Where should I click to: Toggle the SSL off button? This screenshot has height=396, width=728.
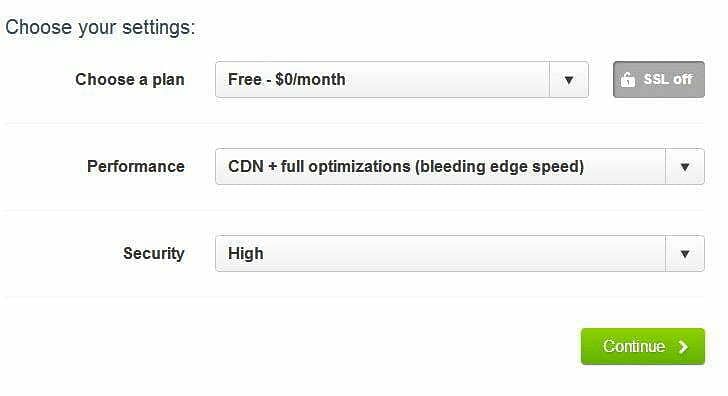point(659,79)
